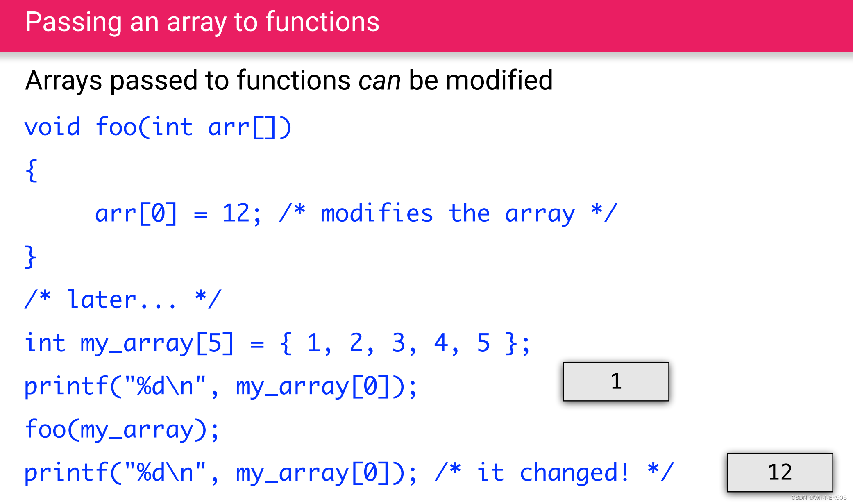The width and height of the screenshot is (853, 504).
Task: Click the 'void foo(int arr[])' declaration line
Action: click(x=158, y=127)
